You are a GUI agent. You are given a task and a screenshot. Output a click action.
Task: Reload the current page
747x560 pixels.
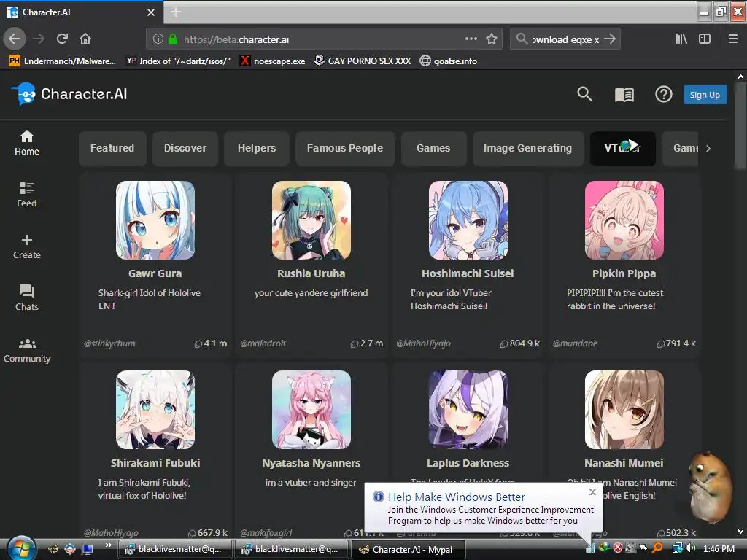(x=62, y=39)
